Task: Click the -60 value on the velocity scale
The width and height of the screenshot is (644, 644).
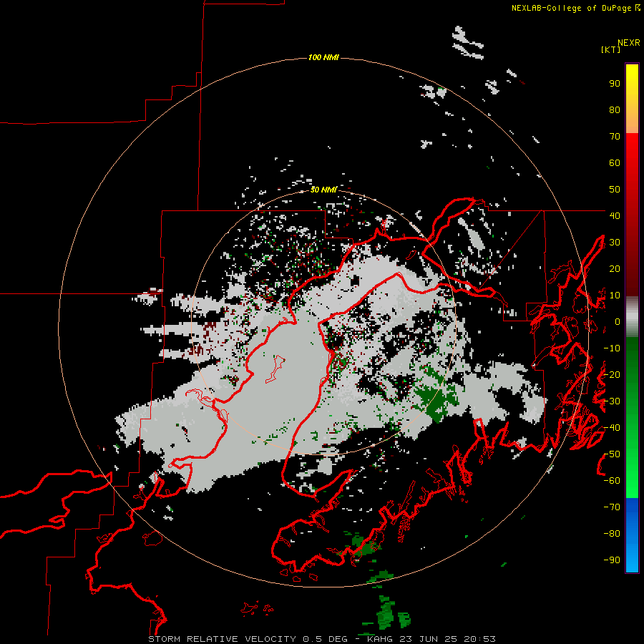Action: 612,481
